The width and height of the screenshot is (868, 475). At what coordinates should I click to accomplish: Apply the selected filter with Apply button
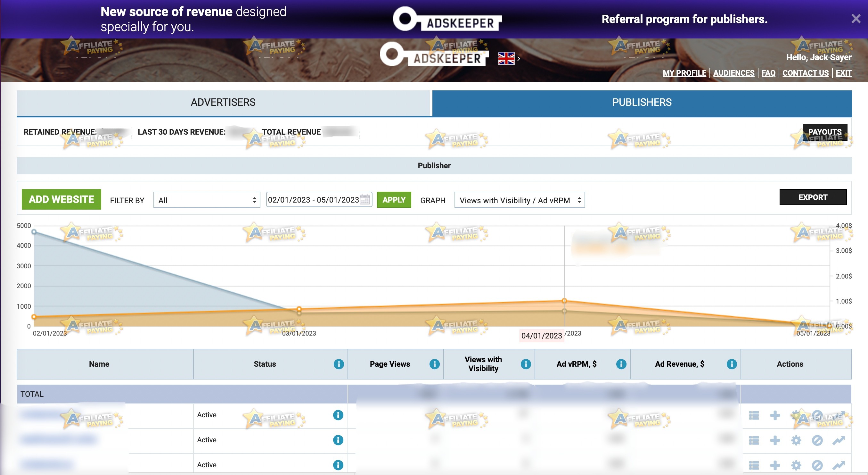[x=394, y=200]
